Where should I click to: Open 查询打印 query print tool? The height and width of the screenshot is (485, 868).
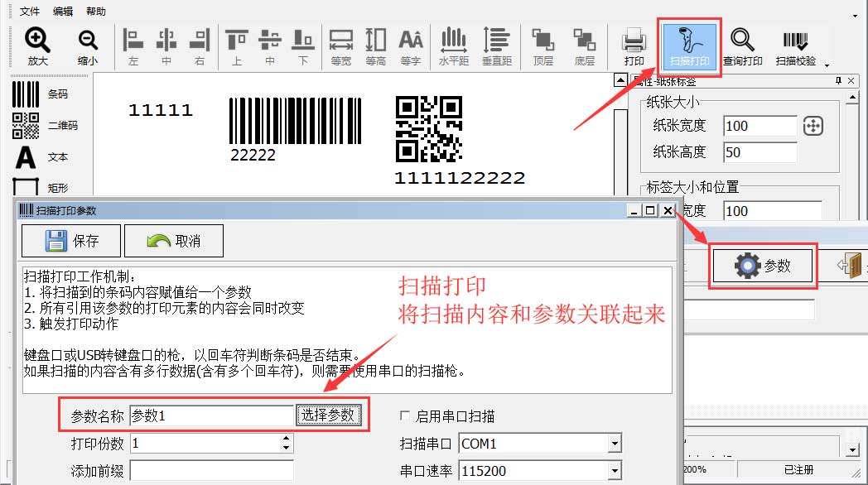coord(742,46)
